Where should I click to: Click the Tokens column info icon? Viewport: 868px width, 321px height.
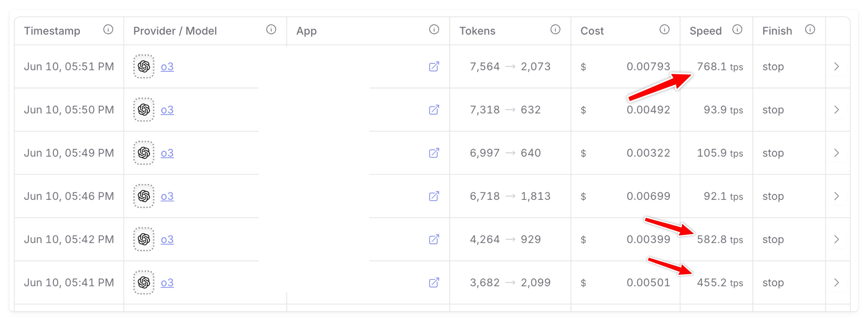555,30
